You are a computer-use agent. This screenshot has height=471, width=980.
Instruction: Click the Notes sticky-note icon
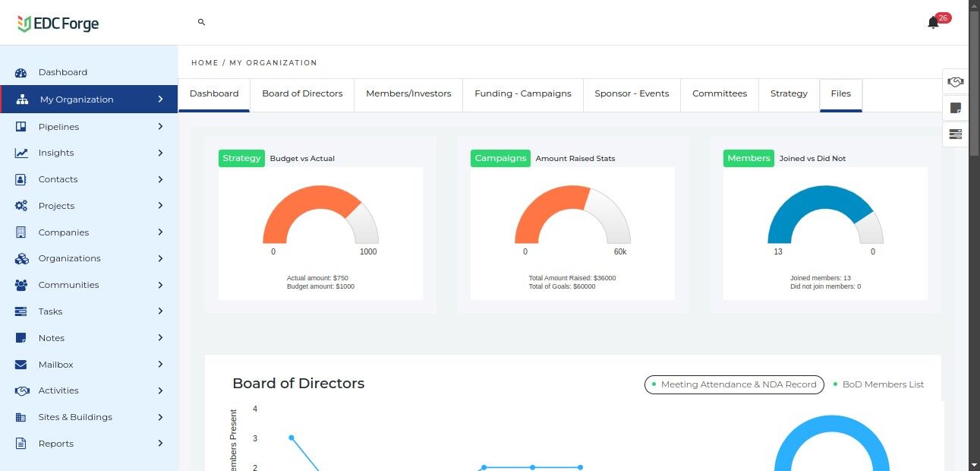pos(22,338)
